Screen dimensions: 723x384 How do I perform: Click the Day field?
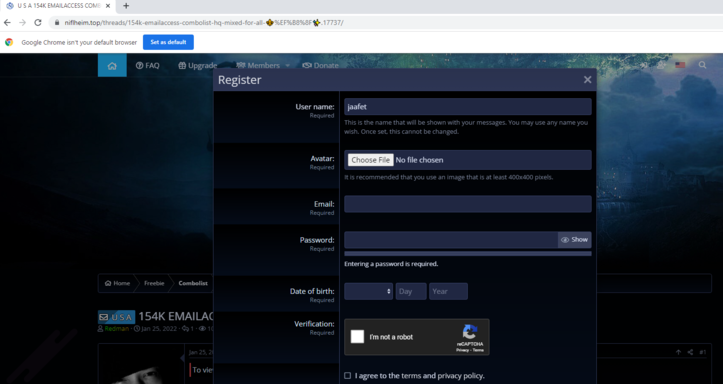411,291
